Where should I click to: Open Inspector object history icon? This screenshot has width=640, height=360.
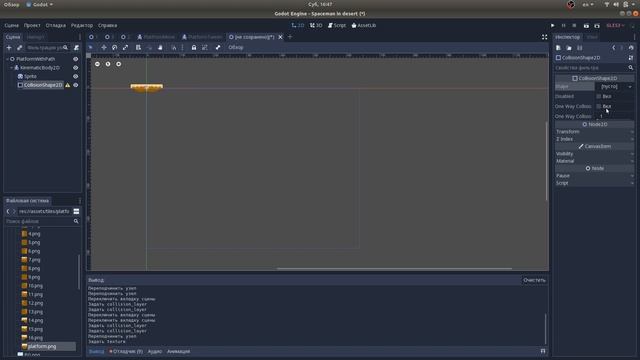click(x=631, y=48)
